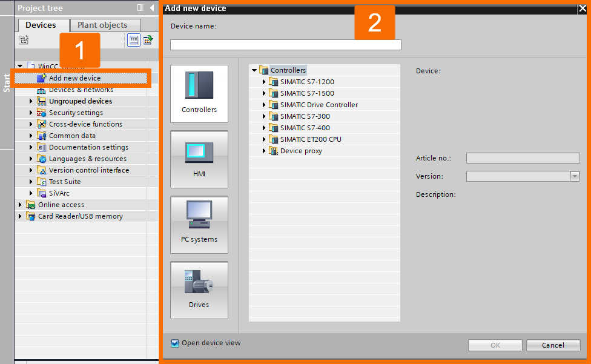Click the Add new device tree icon
591x364 pixels.
pyautogui.click(x=41, y=78)
